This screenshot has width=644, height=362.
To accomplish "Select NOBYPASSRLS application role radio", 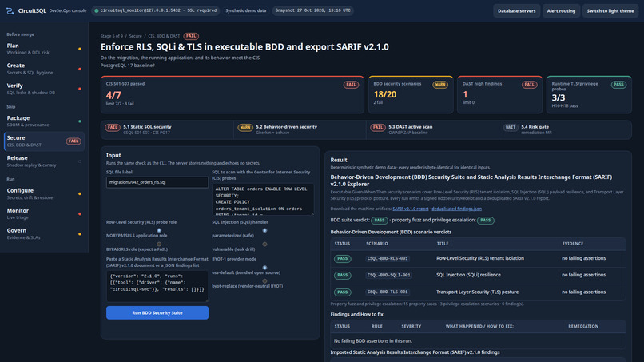I will click(x=159, y=230).
